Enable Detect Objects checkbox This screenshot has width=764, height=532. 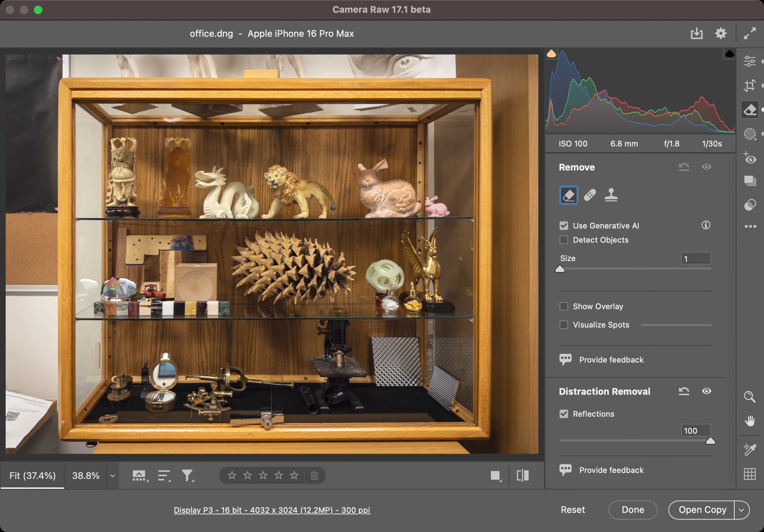(564, 240)
